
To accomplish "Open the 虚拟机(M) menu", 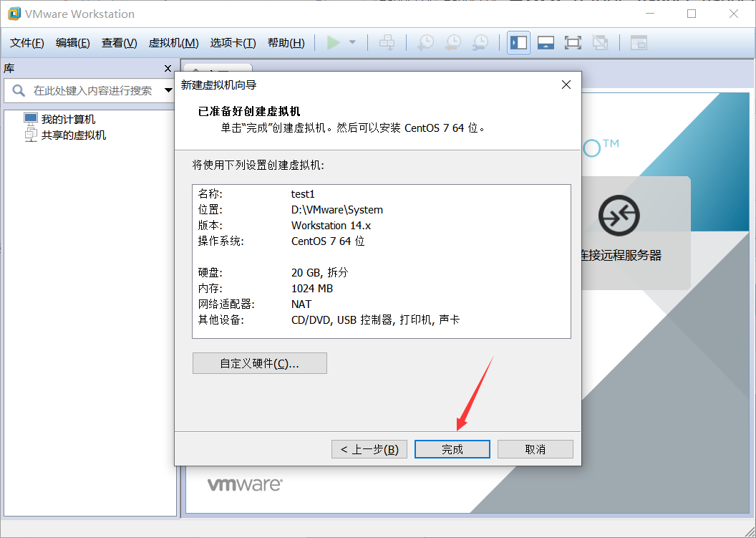I will [x=173, y=43].
